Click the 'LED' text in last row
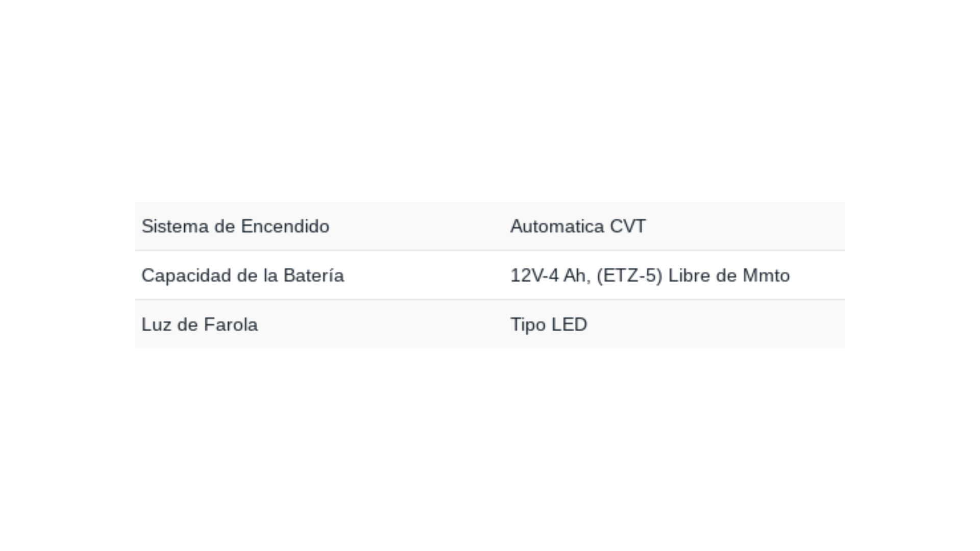The width and height of the screenshot is (980, 551). click(569, 324)
